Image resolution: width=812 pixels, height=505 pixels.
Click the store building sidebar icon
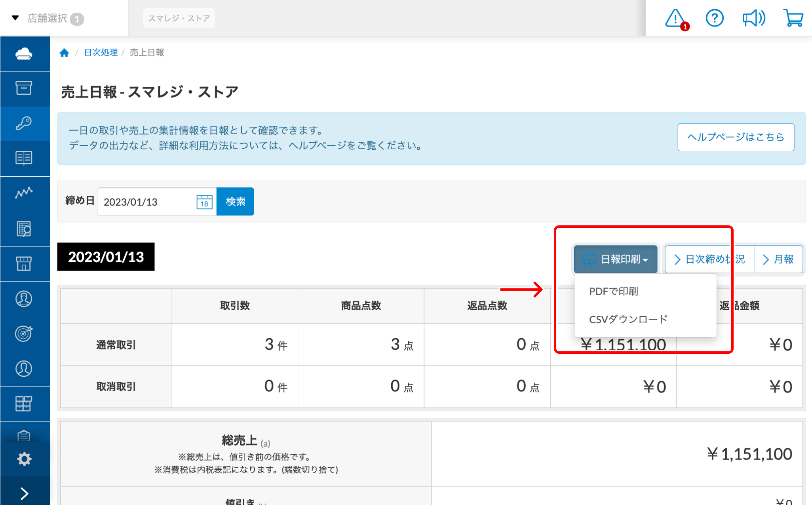click(24, 263)
